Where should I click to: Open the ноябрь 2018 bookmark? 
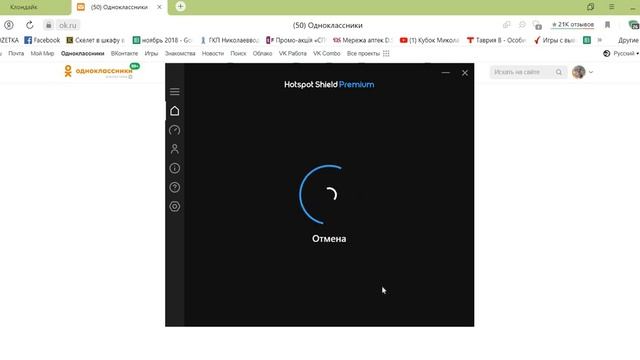pos(162,40)
